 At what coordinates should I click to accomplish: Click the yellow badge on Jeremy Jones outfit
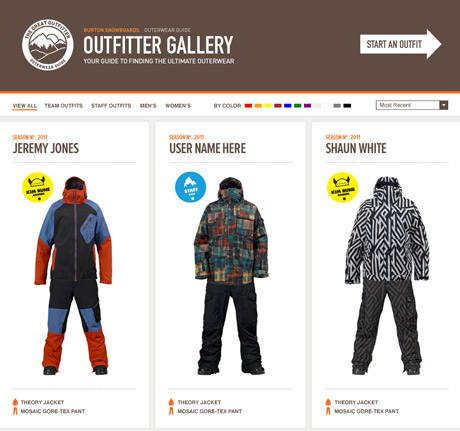point(38,187)
